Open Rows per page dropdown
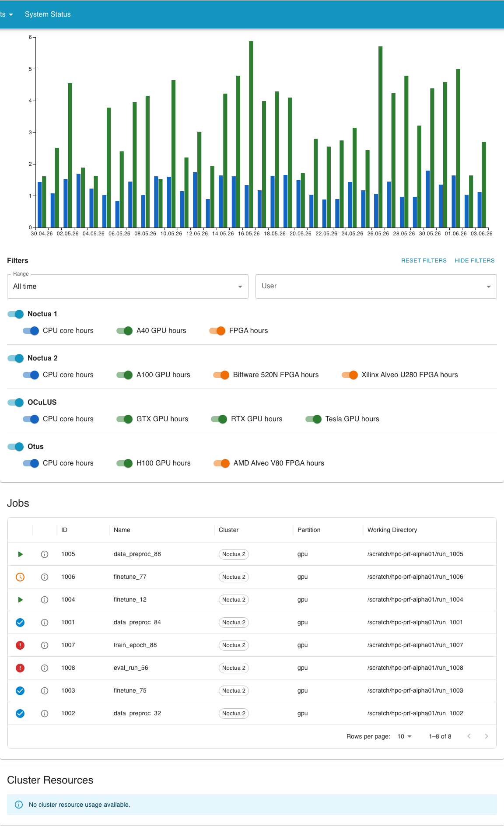The image size is (504, 826). coord(405,736)
